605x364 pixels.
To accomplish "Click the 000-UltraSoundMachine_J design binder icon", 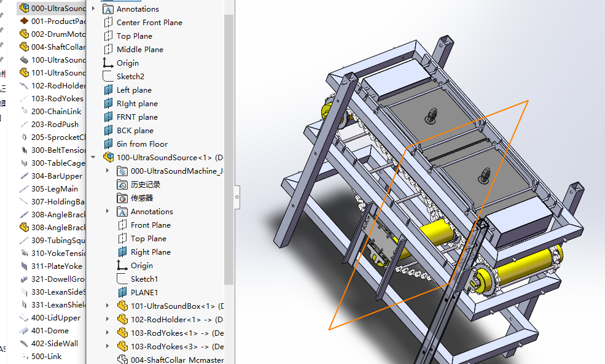I will pos(122,171).
